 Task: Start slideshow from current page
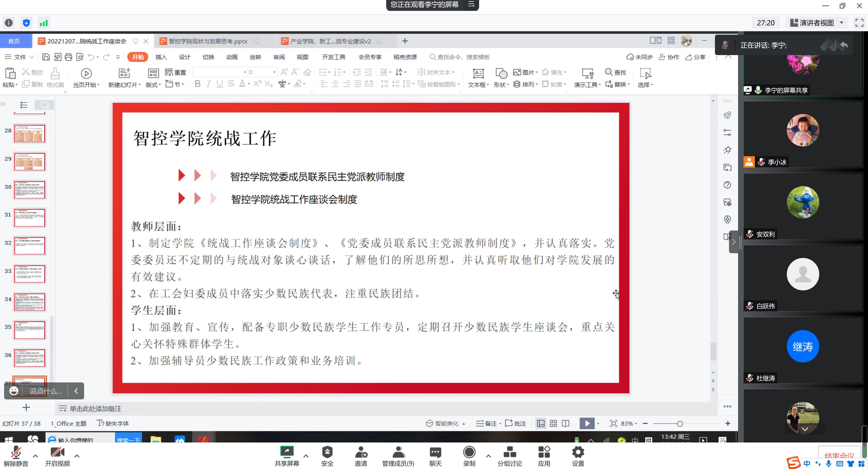pyautogui.click(x=86, y=78)
